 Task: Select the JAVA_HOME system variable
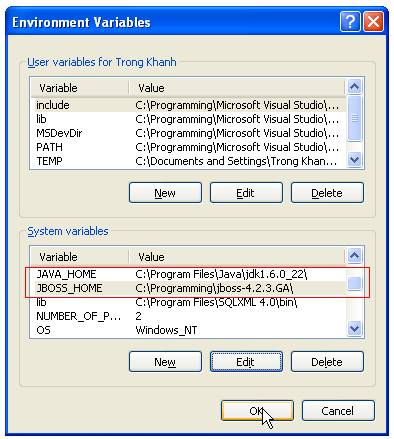coord(188,274)
